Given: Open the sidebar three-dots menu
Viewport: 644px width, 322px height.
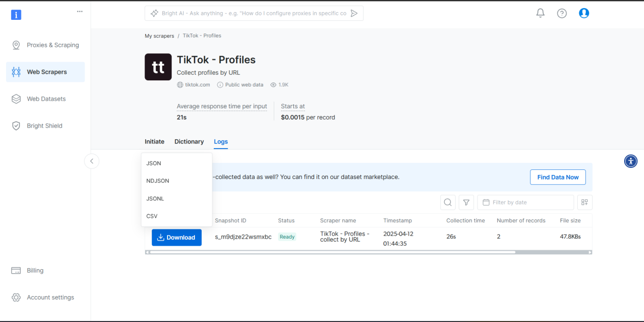Looking at the screenshot, I should click(x=79, y=11).
